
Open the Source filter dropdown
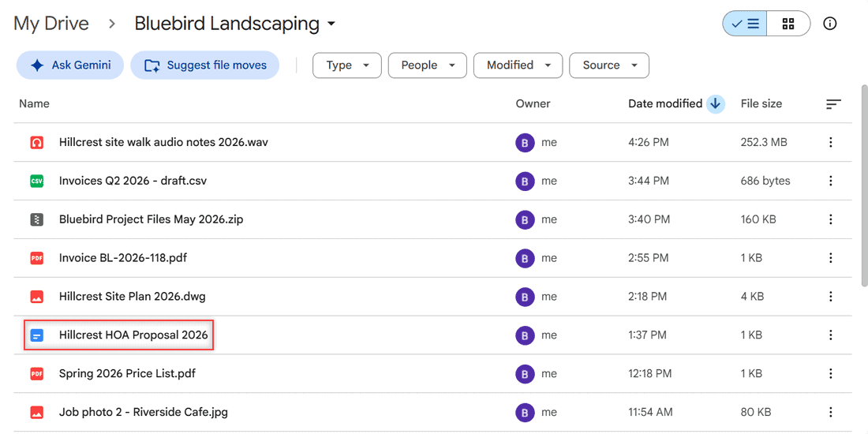tap(609, 65)
